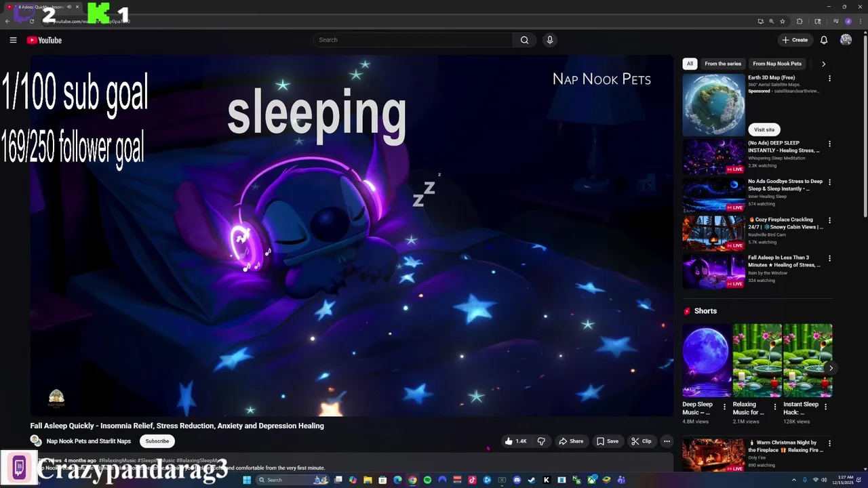The image size is (868, 488).
Task: Open the Chrome extensions puzzle icon
Action: tap(800, 21)
